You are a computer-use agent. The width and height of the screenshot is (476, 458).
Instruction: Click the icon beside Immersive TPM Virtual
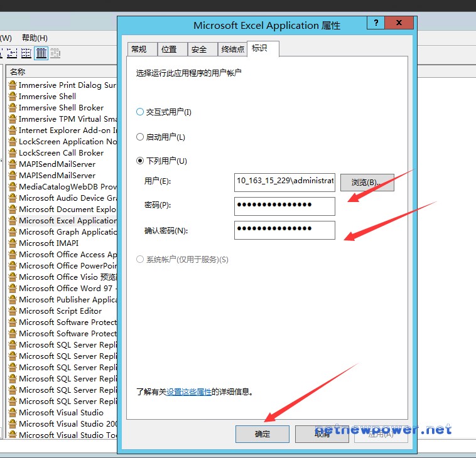tap(13, 119)
